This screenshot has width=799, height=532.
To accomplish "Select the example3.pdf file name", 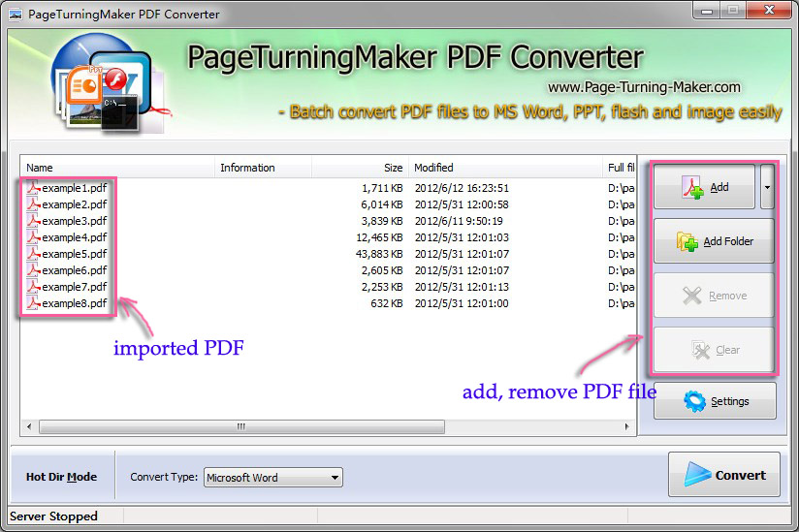I will pyautogui.click(x=75, y=221).
